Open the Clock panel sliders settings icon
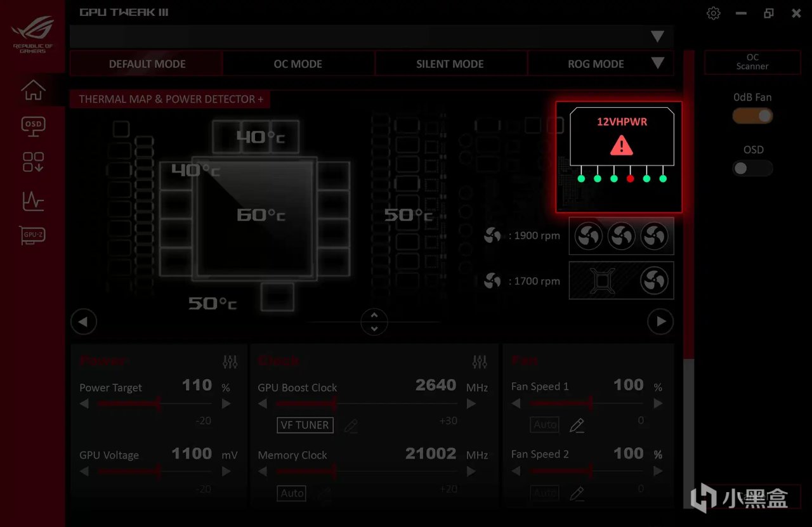 [480, 361]
